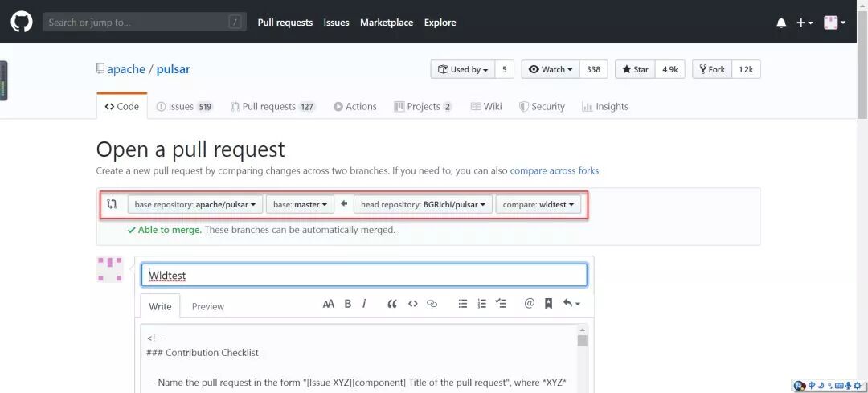868x393 pixels.
Task: Add a task list
Action: pyautogui.click(x=501, y=303)
